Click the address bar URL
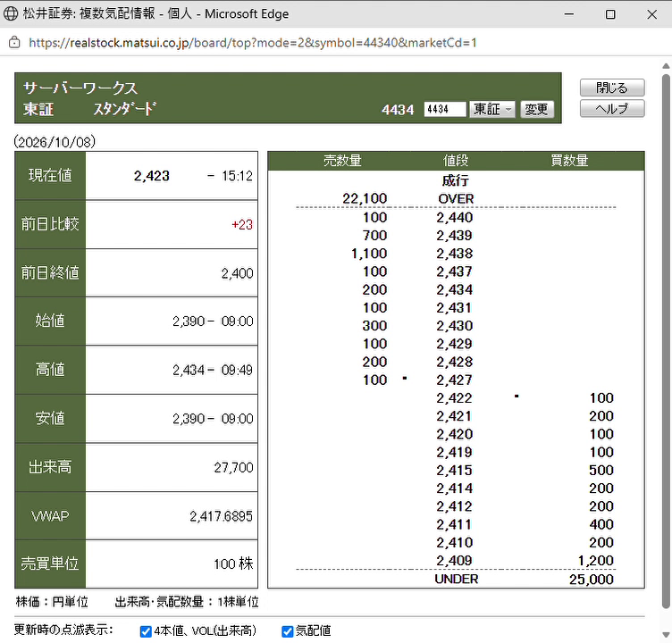 252,42
